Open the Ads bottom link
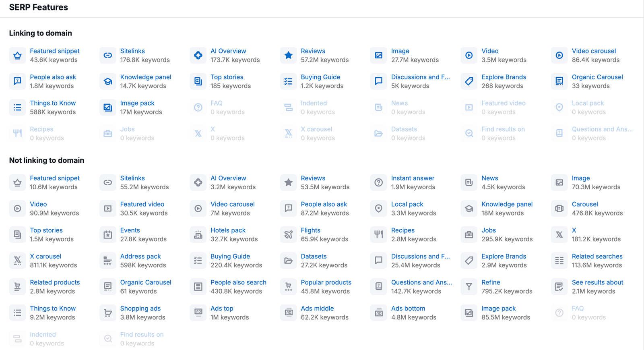The height and width of the screenshot is (350, 644). pyautogui.click(x=408, y=309)
